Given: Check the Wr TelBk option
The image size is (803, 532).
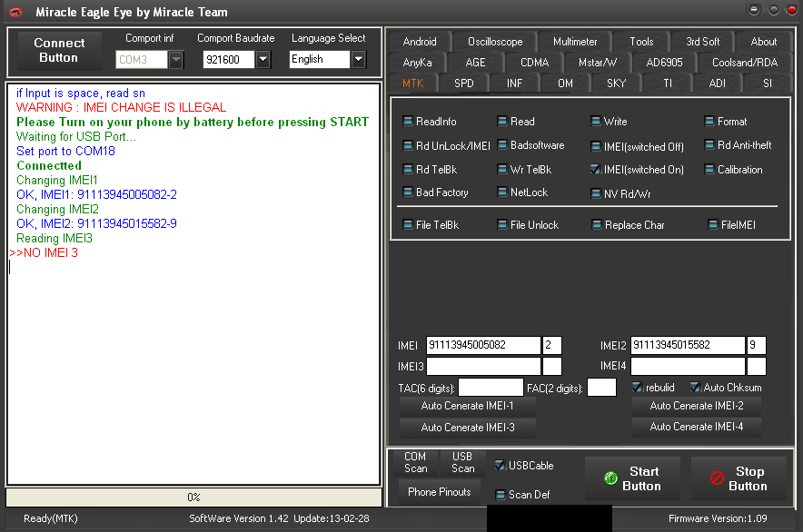Looking at the screenshot, I should [524, 170].
